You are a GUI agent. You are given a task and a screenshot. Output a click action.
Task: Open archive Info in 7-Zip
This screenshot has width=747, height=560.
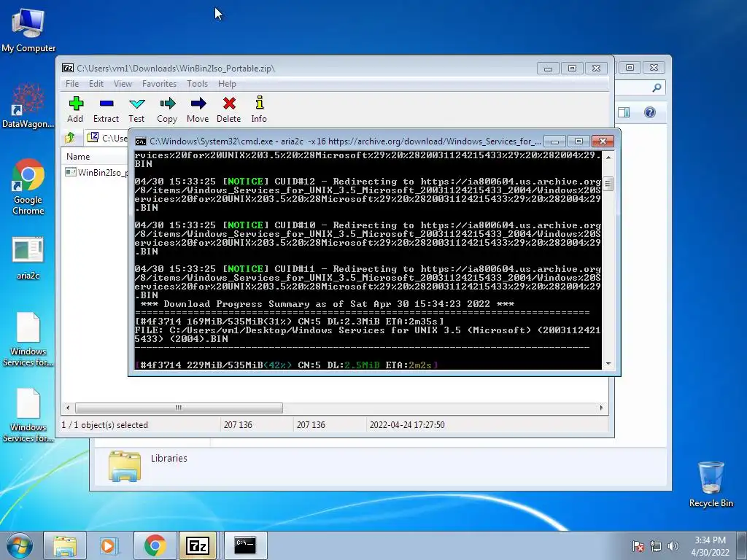click(x=259, y=109)
